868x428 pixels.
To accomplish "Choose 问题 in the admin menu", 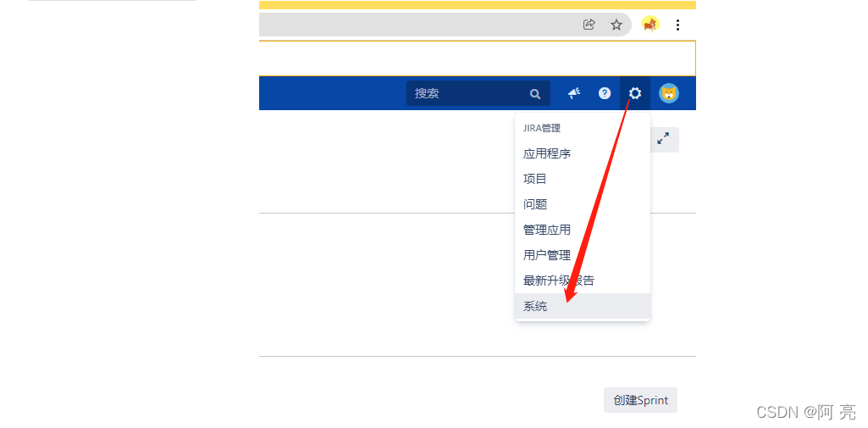I will (x=583, y=204).
